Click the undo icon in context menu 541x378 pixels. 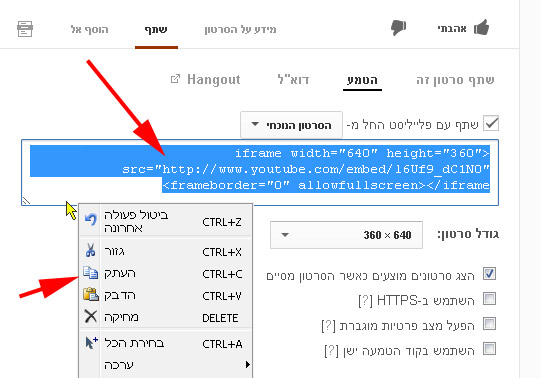click(91, 219)
